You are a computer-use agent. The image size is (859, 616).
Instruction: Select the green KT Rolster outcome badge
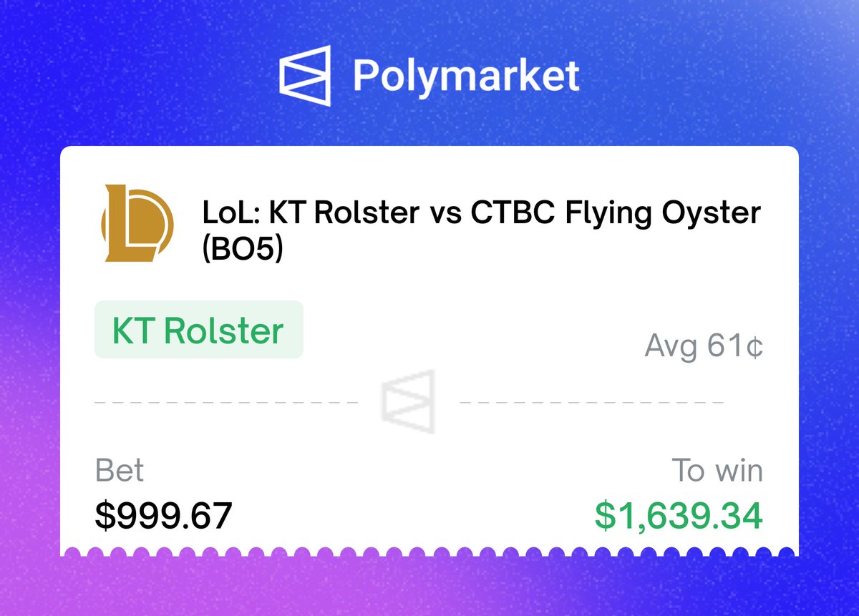pyautogui.click(x=198, y=330)
